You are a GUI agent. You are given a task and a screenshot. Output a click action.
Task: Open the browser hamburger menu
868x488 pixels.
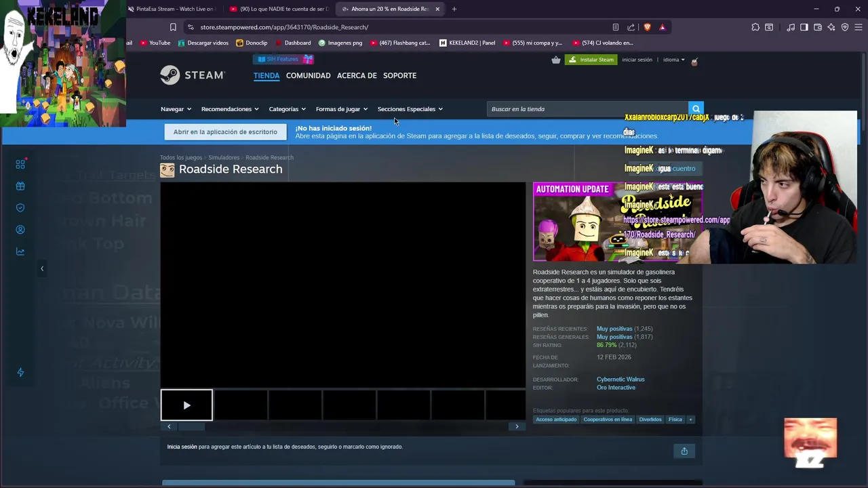point(858,27)
